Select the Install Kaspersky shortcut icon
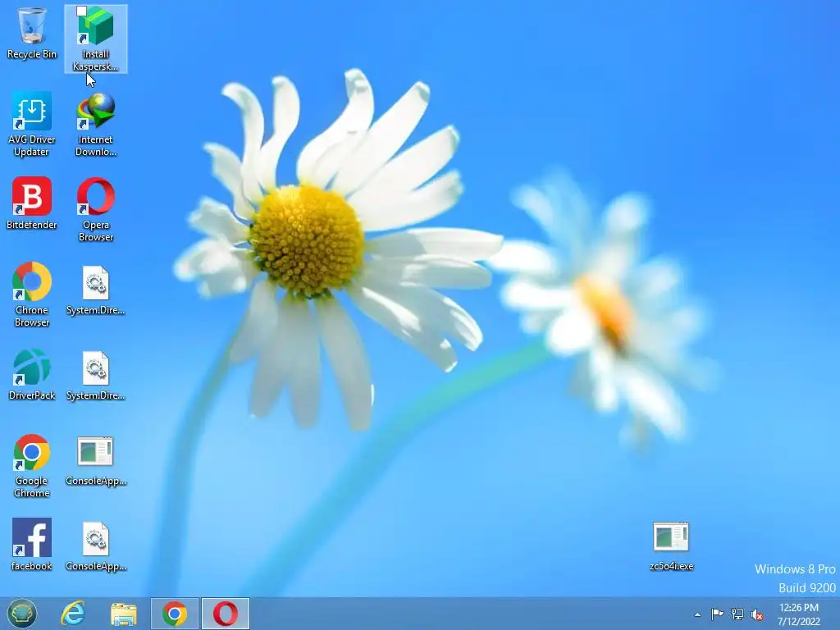 95,39
